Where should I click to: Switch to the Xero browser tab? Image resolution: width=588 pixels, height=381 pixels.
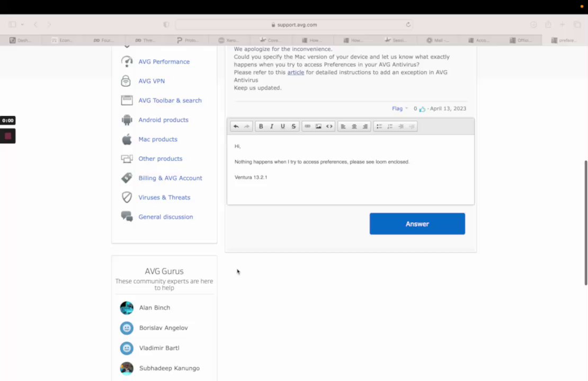point(230,40)
